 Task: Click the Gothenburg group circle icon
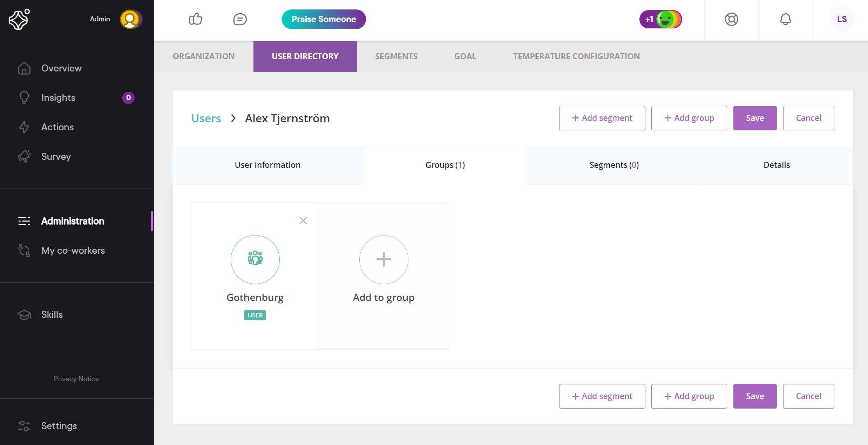[x=255, y=260]
